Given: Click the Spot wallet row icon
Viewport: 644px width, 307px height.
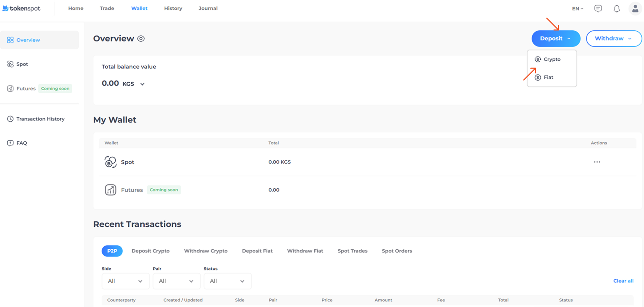Looking at the screenshot, I should pyautogui.click(x=110, y=162).
